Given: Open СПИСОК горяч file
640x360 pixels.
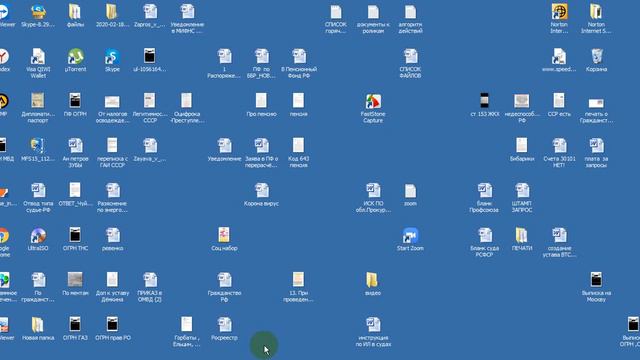Looking at the screenshot, I should pyautogui.click(x=336, y=12).
